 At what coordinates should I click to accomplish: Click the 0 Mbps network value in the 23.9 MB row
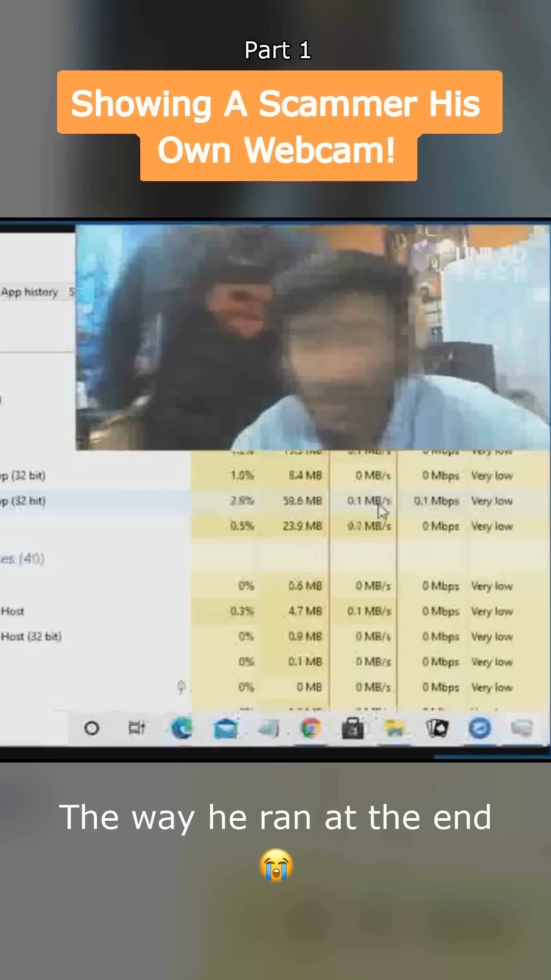(440, 526)
